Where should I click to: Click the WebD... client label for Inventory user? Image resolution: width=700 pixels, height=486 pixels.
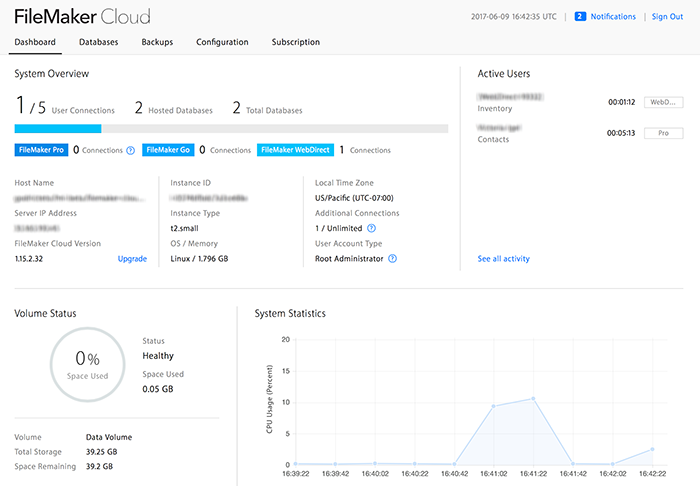(663, 102)
